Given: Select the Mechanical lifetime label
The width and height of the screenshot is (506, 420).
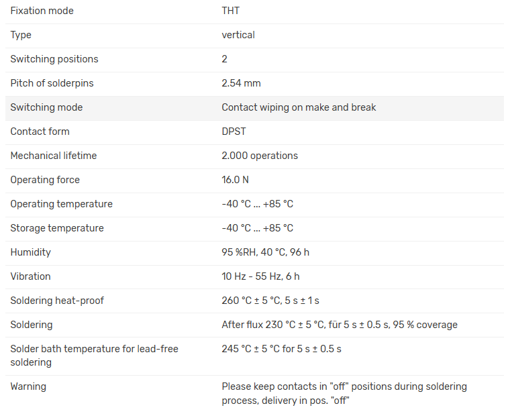Looking at the screenshot, I should [x=53, y=156].
